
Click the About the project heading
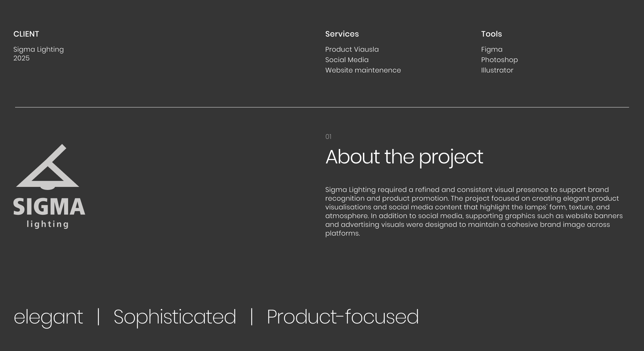pos(404,157)
